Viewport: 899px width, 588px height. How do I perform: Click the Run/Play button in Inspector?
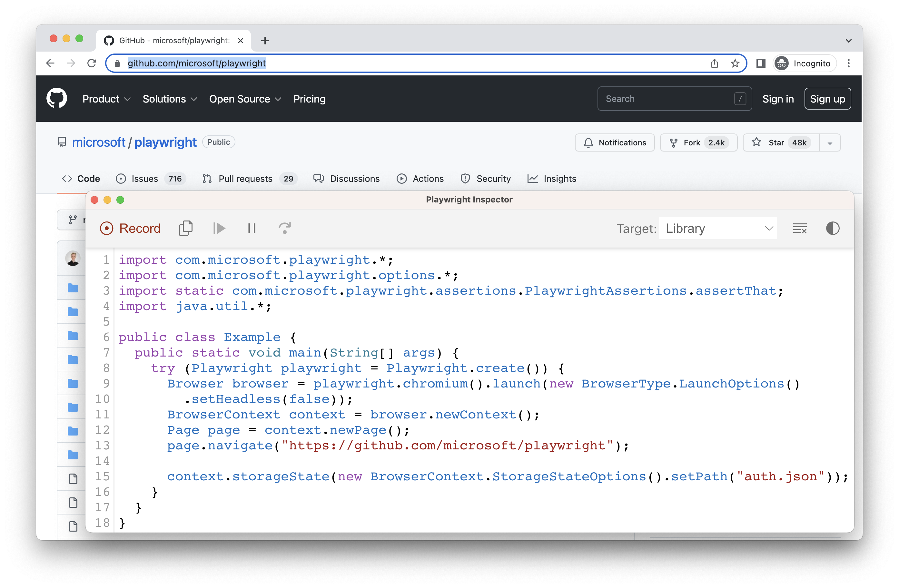coord(221,228)
